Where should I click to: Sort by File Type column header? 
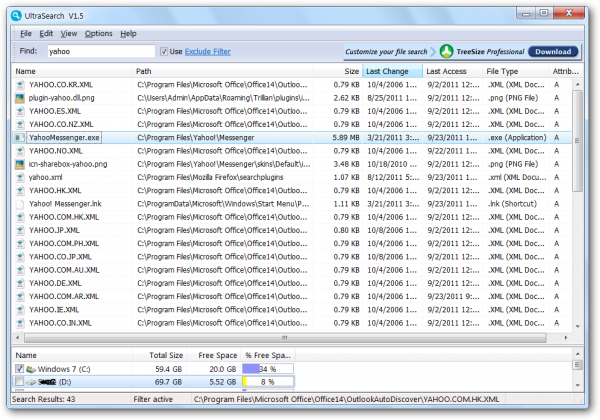pos(516,71)
